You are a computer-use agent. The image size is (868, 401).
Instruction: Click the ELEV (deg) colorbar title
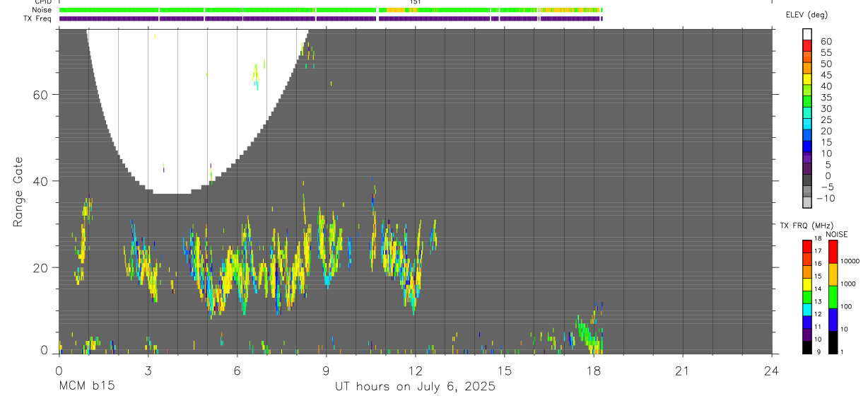pyautogui.click(x=807, y=15)
